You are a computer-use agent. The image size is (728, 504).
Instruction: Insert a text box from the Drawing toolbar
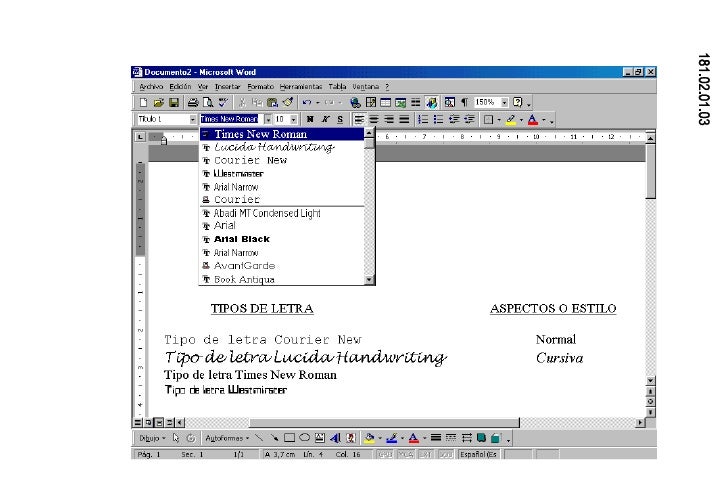click(320, 438)
